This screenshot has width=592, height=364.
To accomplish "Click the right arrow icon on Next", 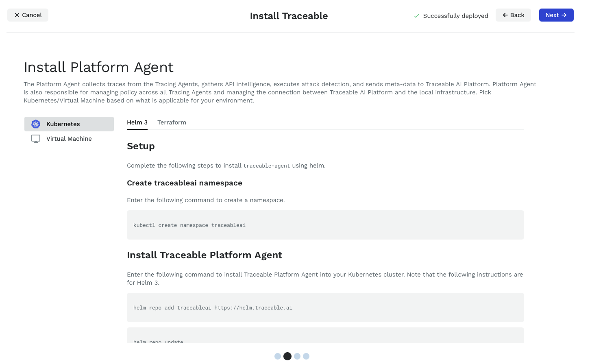I will [564, 15].
